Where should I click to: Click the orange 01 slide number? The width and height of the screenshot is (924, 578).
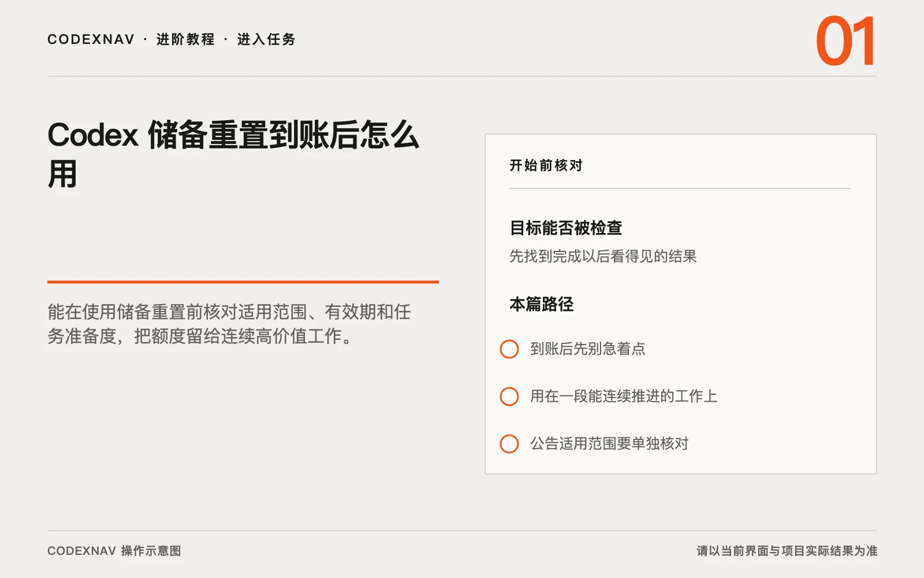845,42
